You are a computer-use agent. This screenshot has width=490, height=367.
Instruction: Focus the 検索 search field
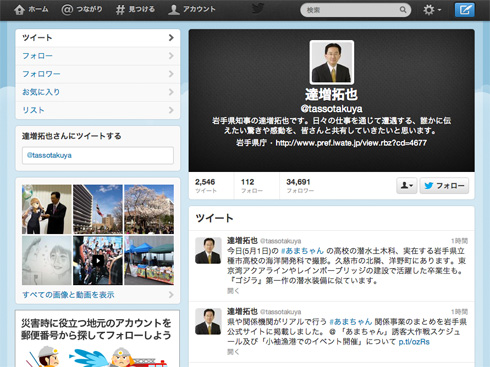(355, 10)
